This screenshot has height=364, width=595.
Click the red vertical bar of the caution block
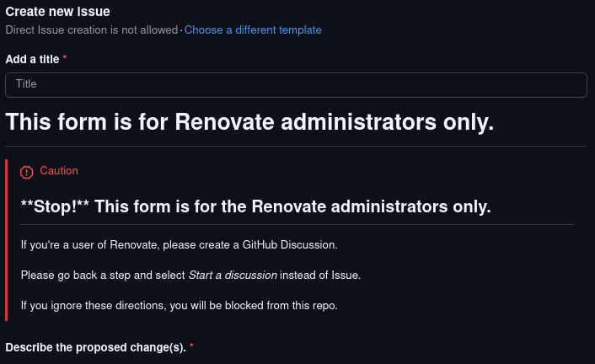[x=7, y=240]
